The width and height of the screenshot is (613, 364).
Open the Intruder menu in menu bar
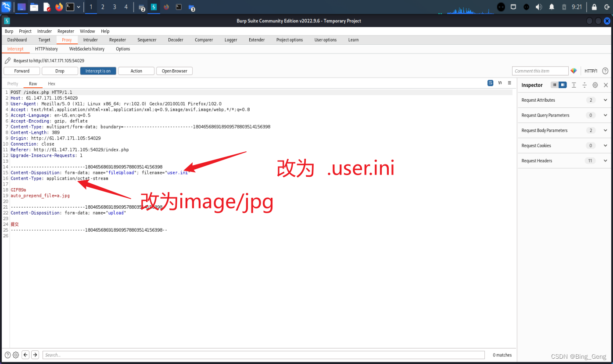point(44,31)
